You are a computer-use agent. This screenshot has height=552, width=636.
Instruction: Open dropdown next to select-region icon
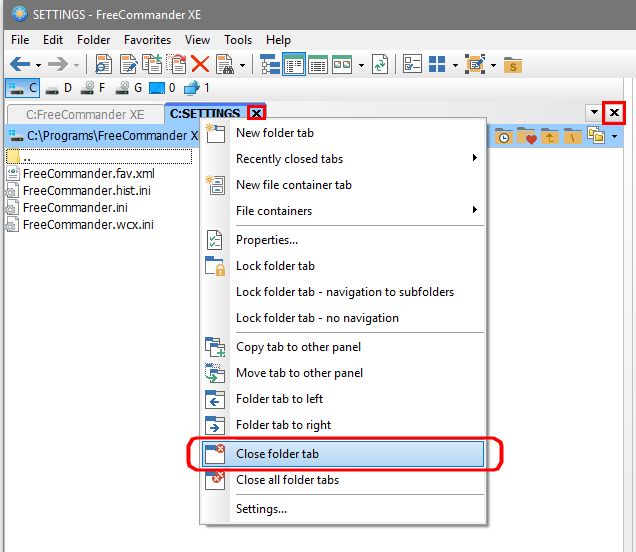tap(493, 65)
